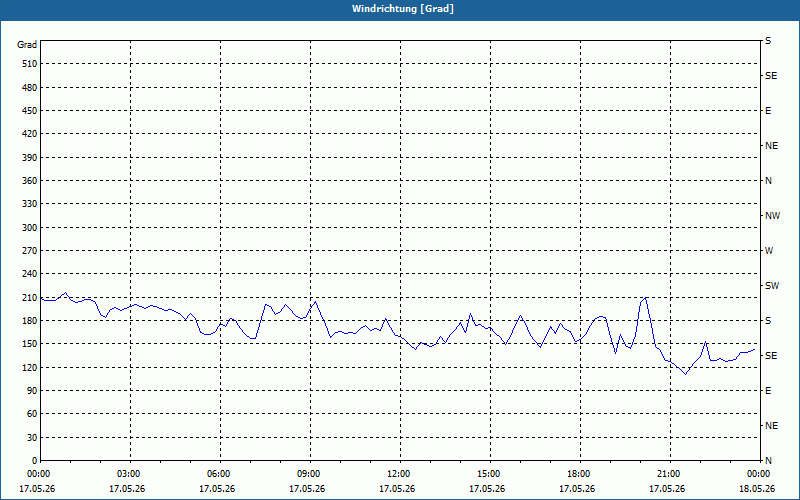Select the 330 degree axis value
This screenshot has width=800, height=500.
(30, 204)
